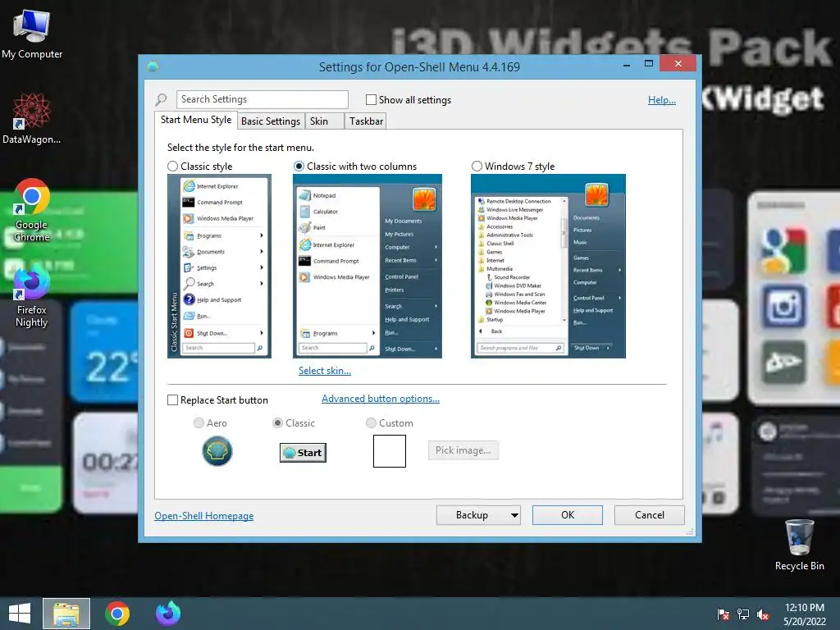840x630 pixels.
Task: Switch to the Taskbar tab
Action: coord(367,121)
